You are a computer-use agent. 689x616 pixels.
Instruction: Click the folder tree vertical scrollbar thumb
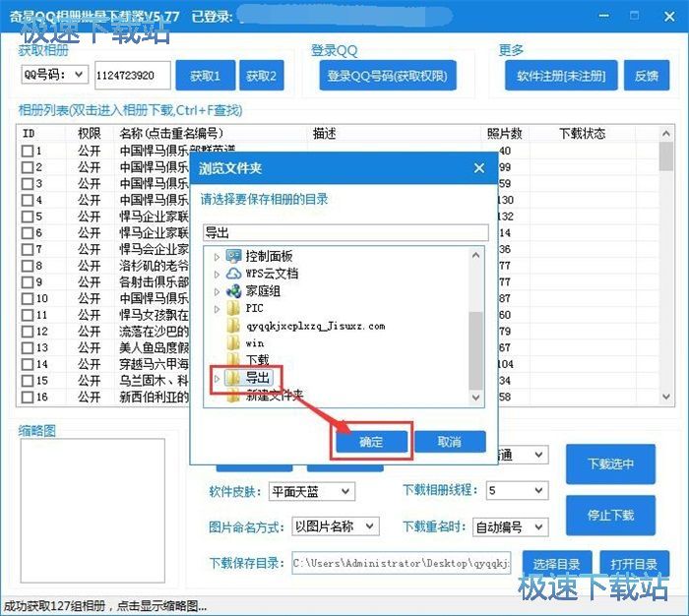tap(475, 350)
